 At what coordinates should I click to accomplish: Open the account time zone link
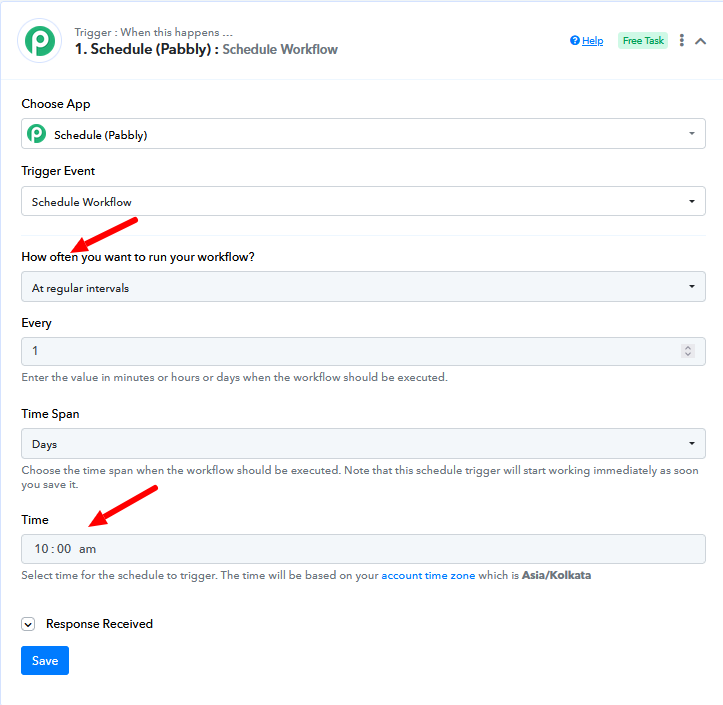click(428, 575)
